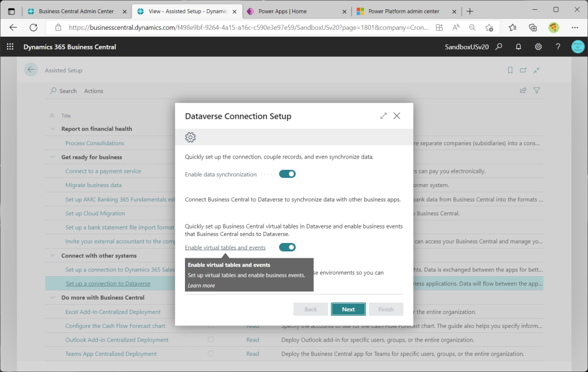Click the browser back arrow

coord(13,28)
